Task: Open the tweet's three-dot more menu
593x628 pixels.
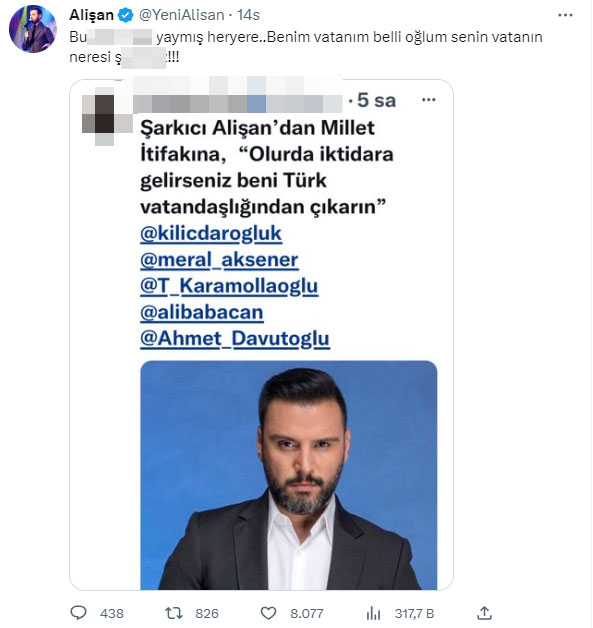Action: click(x=565, y=15)
